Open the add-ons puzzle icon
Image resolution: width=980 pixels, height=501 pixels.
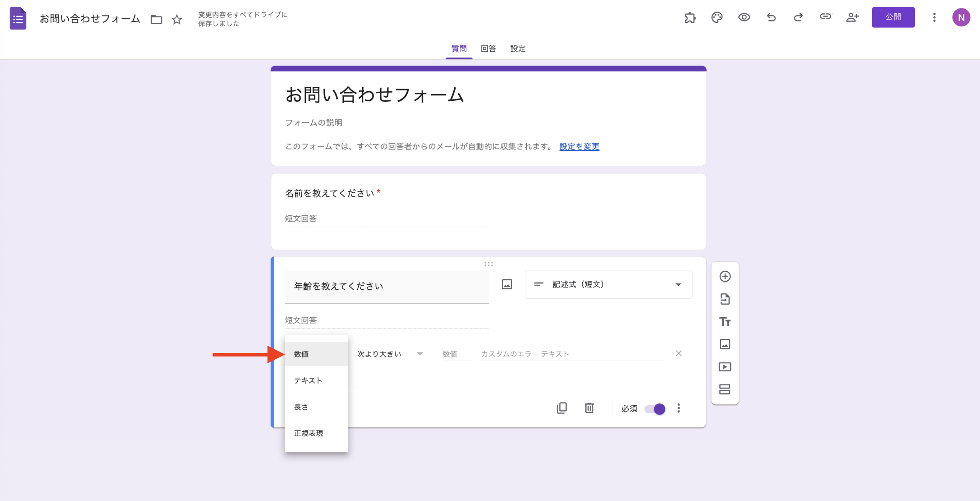690,17
